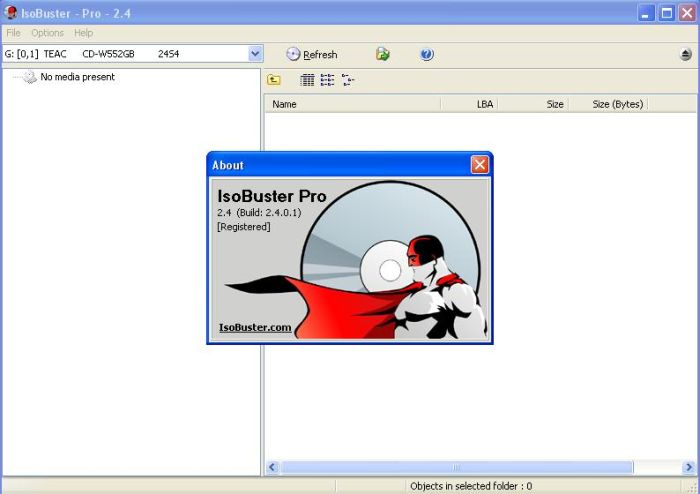Close the About dialog
Viewport: 700px width, 494px height.
tap(479, 165)
